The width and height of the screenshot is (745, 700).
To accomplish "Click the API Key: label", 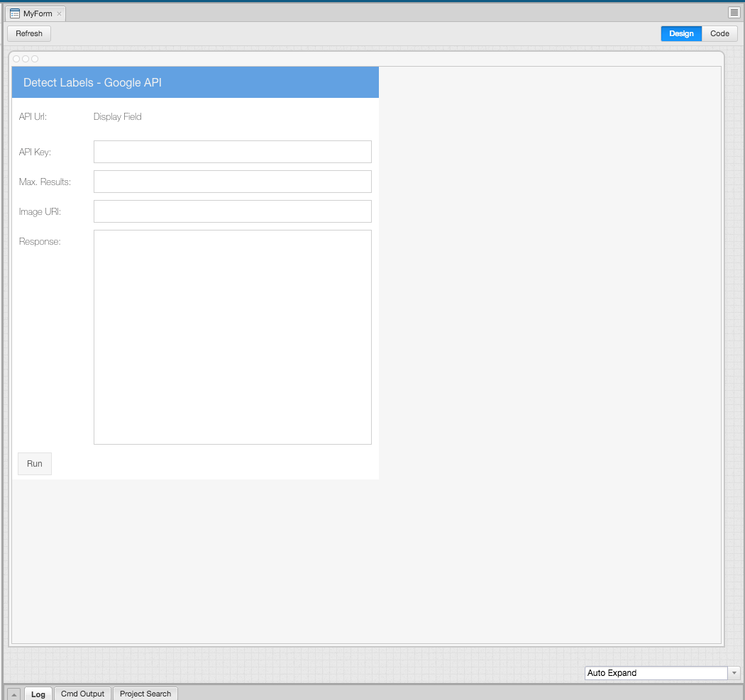I will pos(35,152).
